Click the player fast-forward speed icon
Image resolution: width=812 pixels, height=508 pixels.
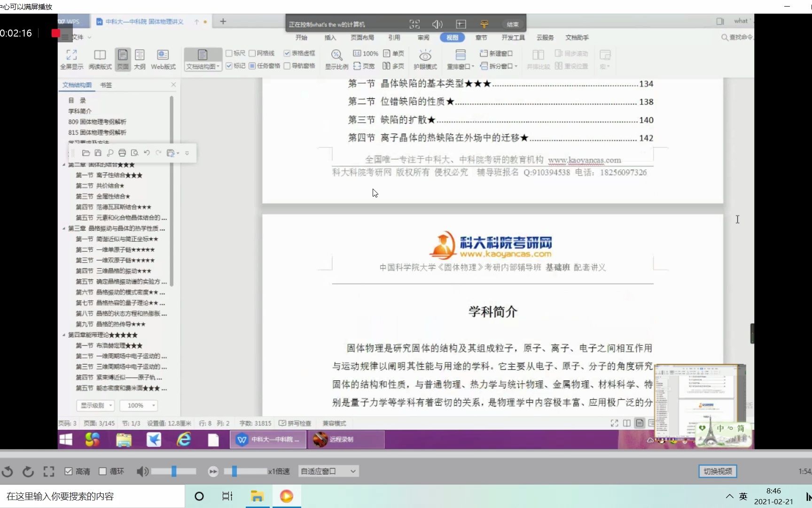point(213,471)
